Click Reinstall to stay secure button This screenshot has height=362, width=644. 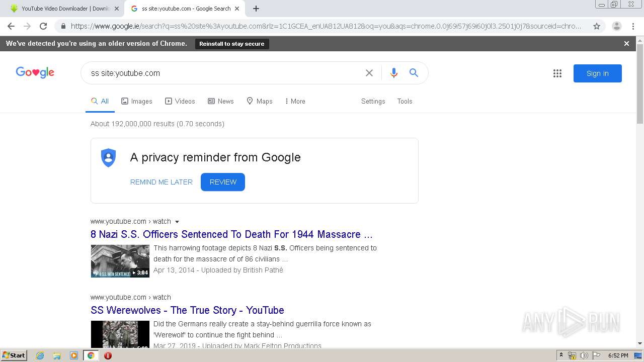pos(232,44)
